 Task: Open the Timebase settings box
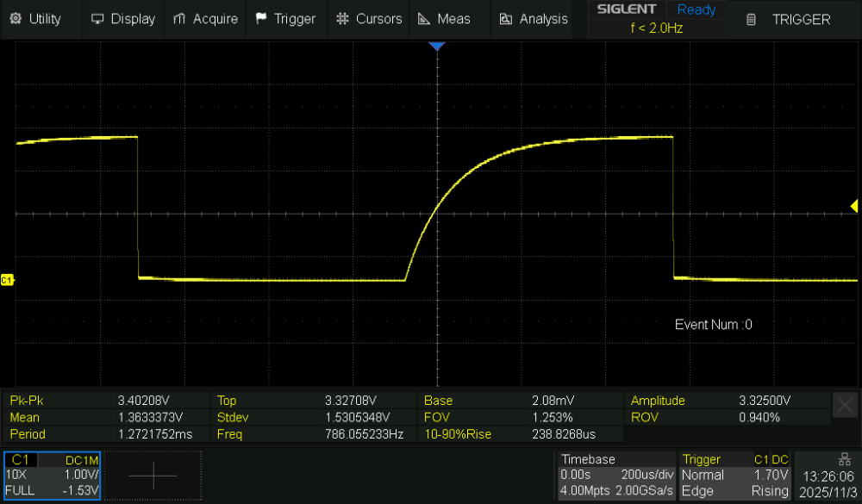(x=616, y=475)
